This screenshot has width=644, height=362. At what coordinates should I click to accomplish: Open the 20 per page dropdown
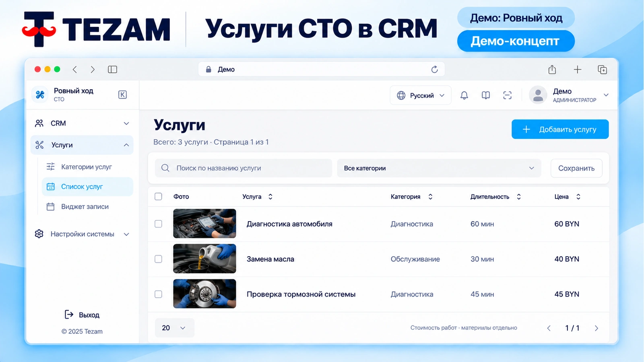pos(174,328)
